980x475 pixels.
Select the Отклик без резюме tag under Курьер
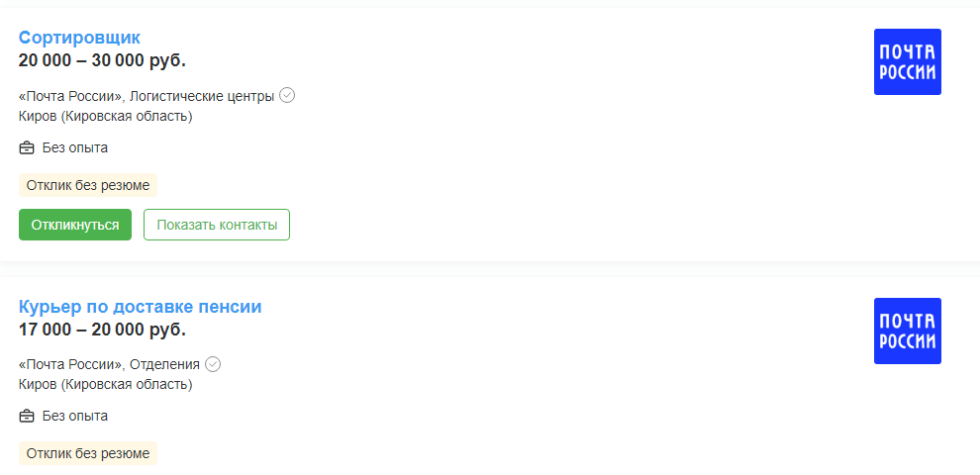coord(88,453)
